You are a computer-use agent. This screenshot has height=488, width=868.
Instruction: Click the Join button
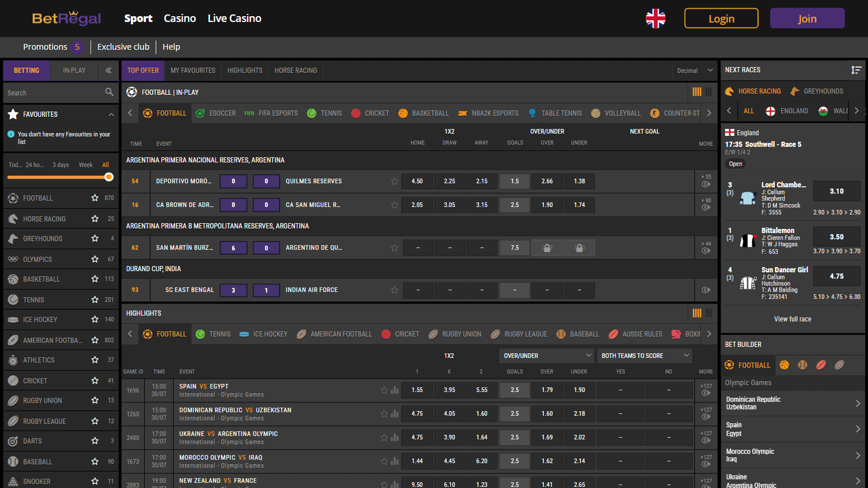807,19
